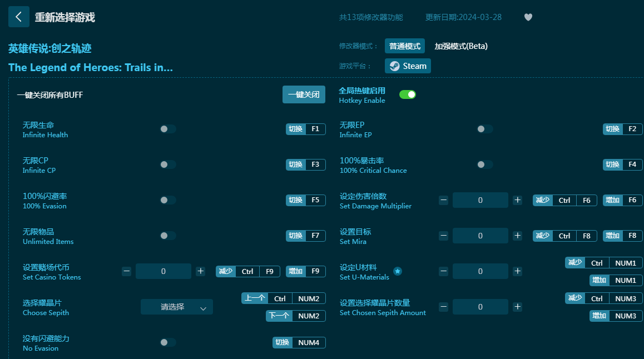The image size is (644, 359).
Task: Decrease Chosen Sepith Amount with minus
Action: click(x=443, y=307)
